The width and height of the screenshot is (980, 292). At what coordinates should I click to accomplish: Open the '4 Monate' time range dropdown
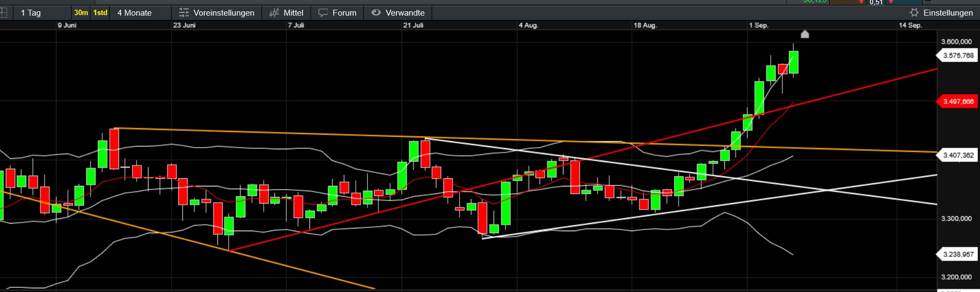click(x=140, y=12)
